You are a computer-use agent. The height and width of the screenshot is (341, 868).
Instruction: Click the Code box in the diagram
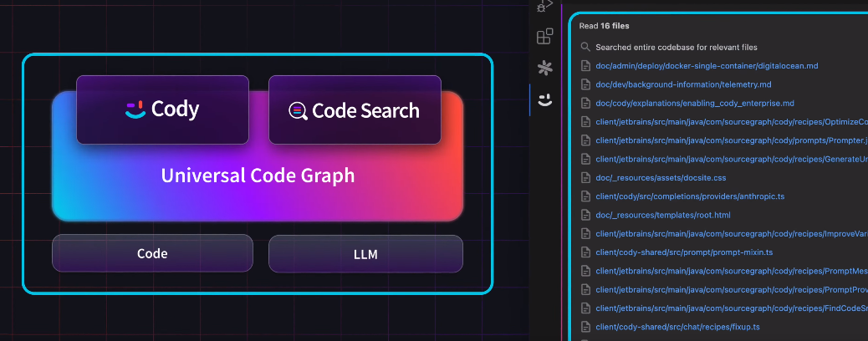tap(152, 253)
